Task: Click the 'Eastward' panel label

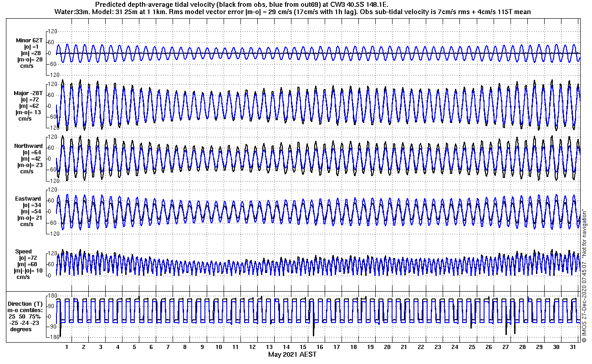Action: coord(28,199)
